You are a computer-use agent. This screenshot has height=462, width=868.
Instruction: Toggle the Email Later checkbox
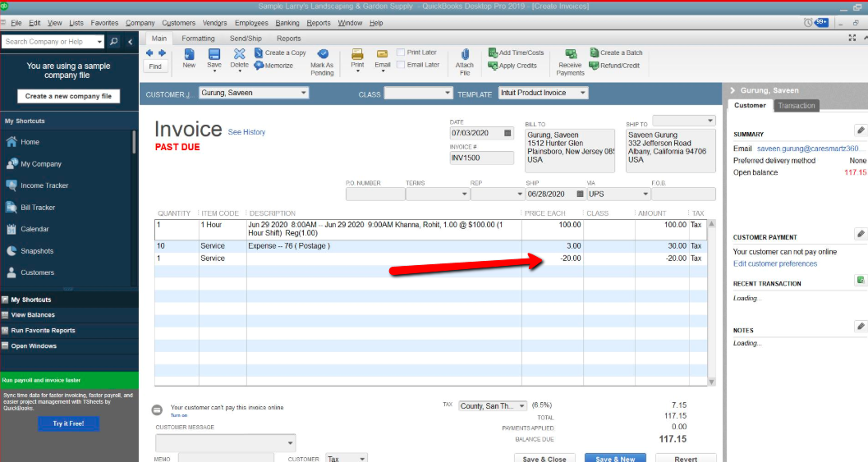tap(401, 65)
